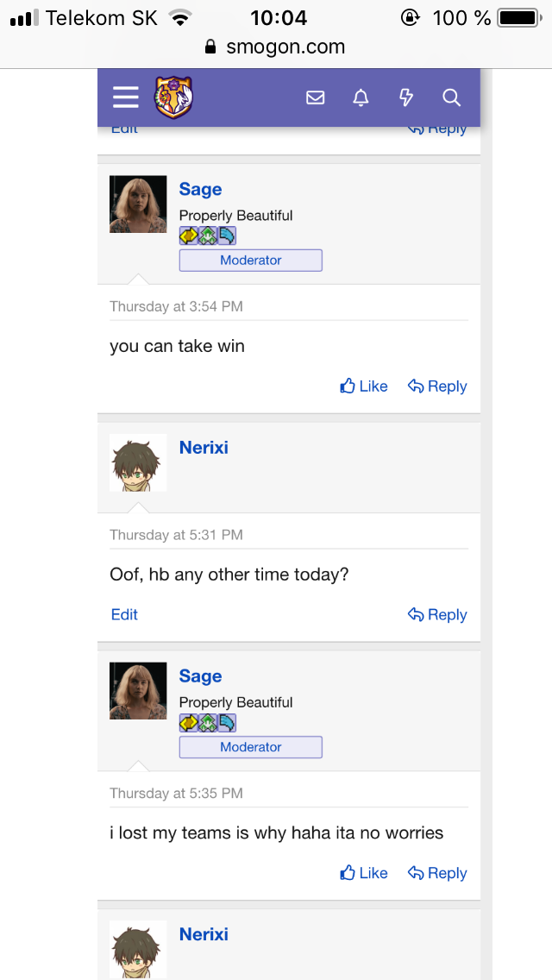Viewport: 552px width, 980px height.
Task: Tap Sage's avatar in the 5:35 PM post
Action: click(138, 691)
